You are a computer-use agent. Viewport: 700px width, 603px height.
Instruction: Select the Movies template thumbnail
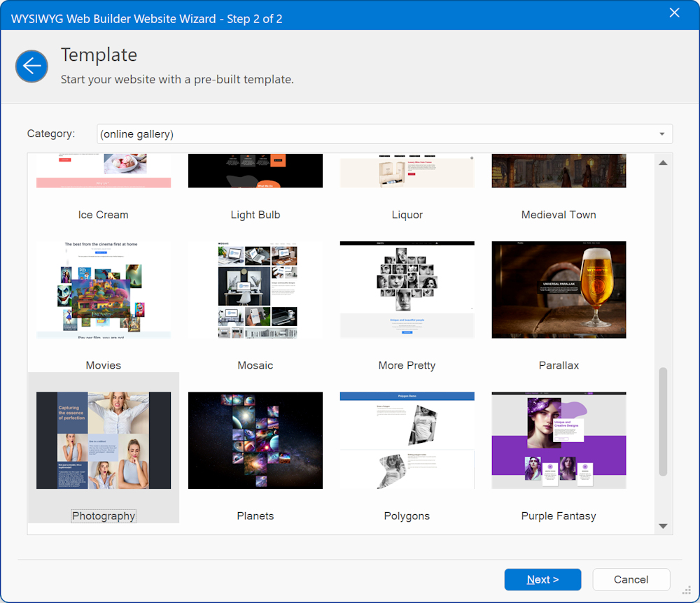tap(104, 290)
